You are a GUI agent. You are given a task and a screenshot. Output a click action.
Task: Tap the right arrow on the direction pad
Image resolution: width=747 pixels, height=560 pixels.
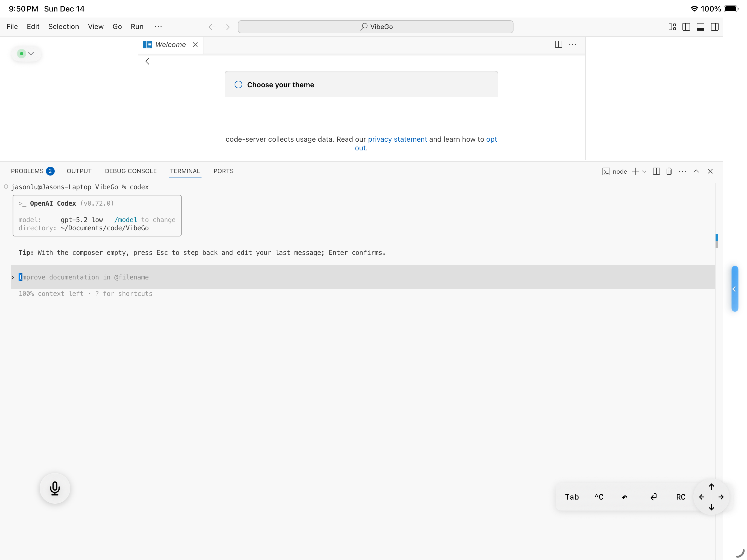coord(721,497)
